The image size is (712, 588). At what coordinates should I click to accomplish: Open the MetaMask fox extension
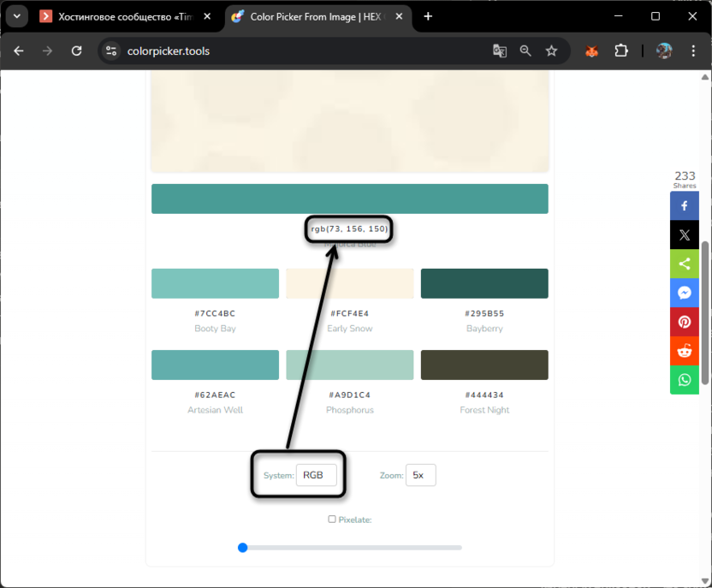pos(591,50)
